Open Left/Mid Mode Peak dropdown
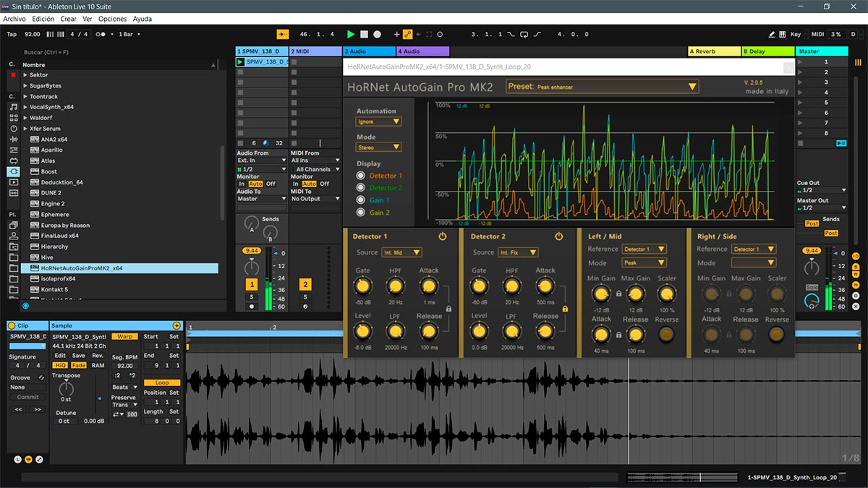Viewport: 868px width, 488px height. point(644,263)
